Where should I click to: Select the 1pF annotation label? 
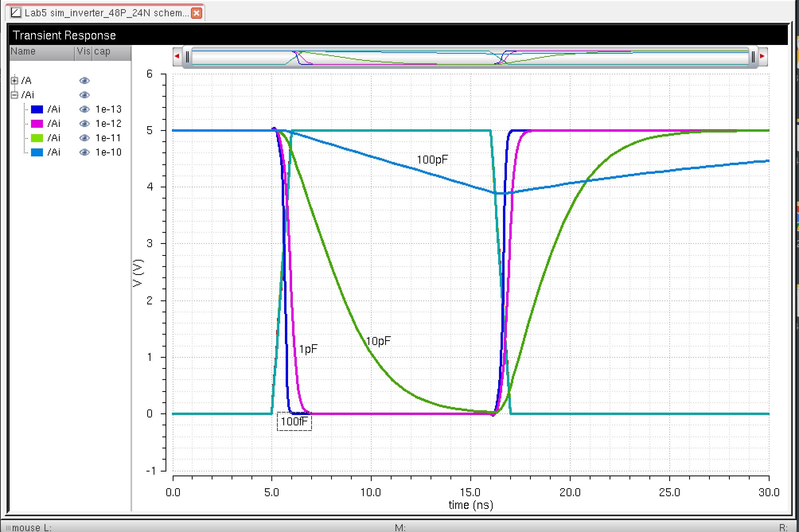[x=308, y=349]
